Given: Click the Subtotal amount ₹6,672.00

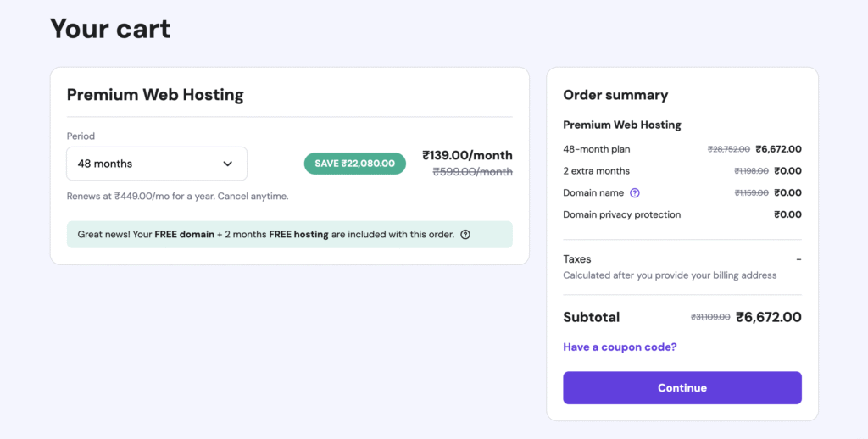Looking at the screenshot, I should 768,317.
